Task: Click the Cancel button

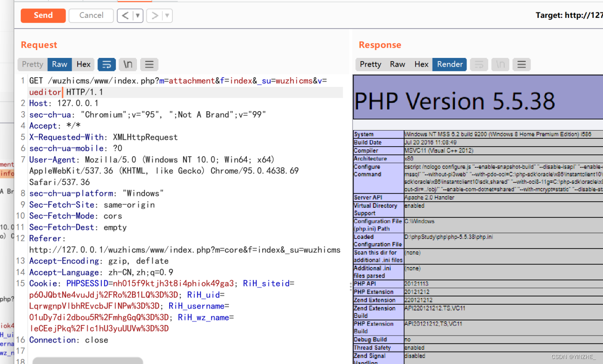Action: tap(91, 15)
